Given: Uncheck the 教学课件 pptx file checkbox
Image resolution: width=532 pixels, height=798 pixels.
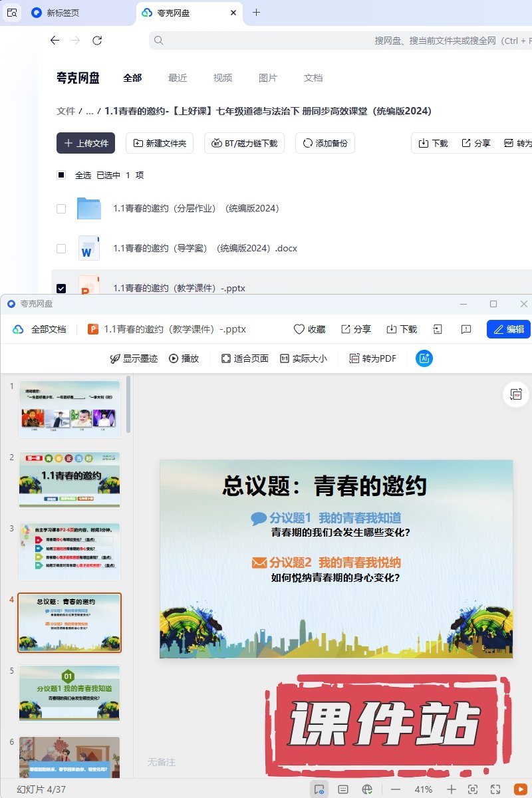Looking at the screenshot, I should click(61, 288).
